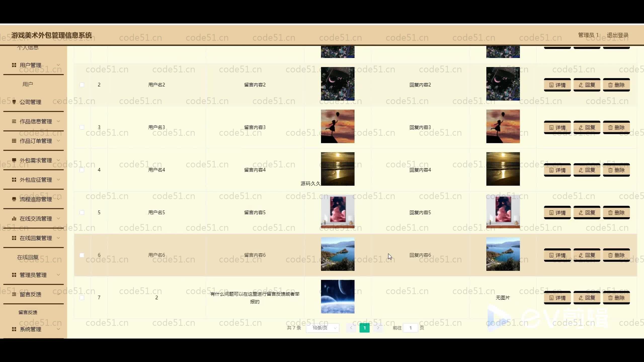Click the 管理员管理 grid icon
The height and width of the screenshot is (362, 644).
[x=14, y=275]
